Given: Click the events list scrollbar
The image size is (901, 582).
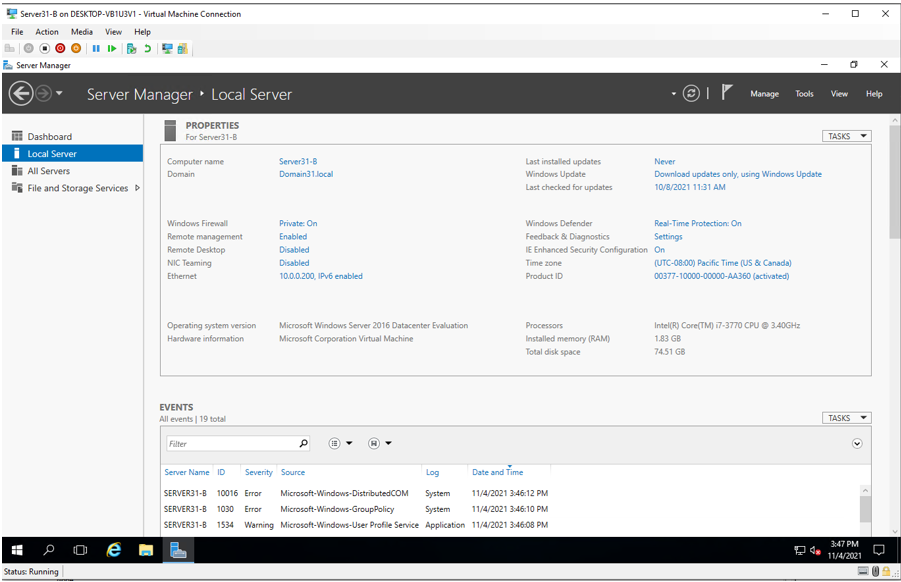Looking at the screenshot, I should (x=865, y=509).
